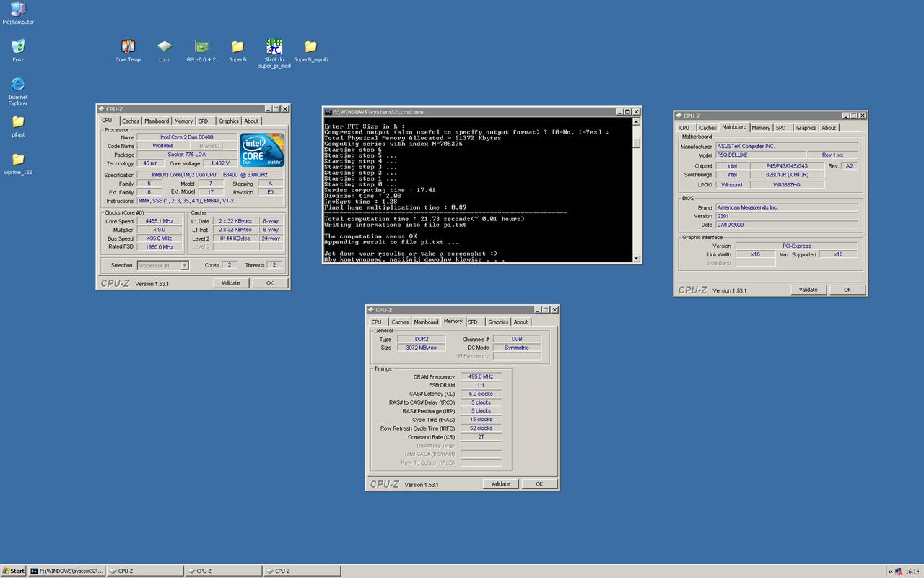The height and width of the screenshot is (578, 924).
Task: Switch to SPD tab in CPU window
Action: tap(204, 121)
